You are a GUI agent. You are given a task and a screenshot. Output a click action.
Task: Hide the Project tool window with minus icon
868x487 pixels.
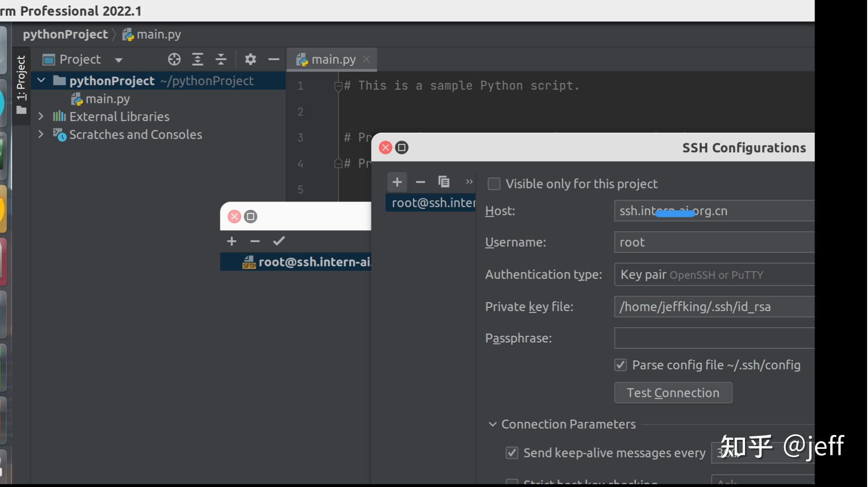pos(273,59)
